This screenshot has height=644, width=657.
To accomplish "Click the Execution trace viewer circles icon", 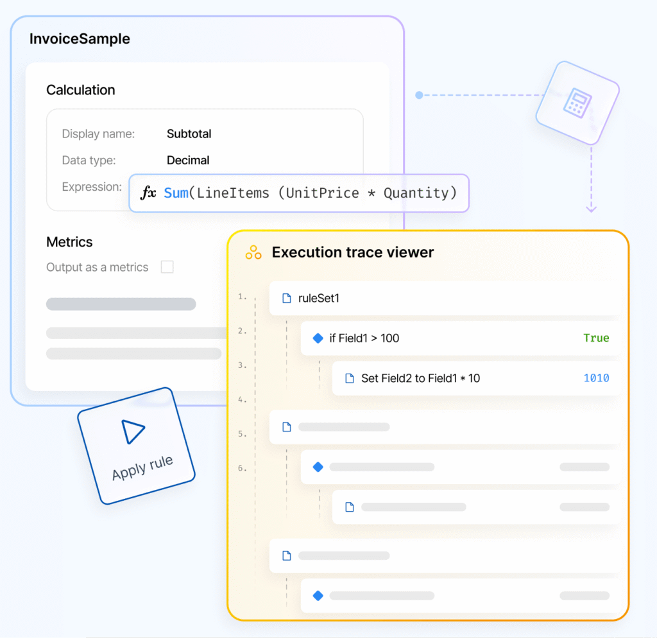I will pyautogui.click(x=253, y=252).
